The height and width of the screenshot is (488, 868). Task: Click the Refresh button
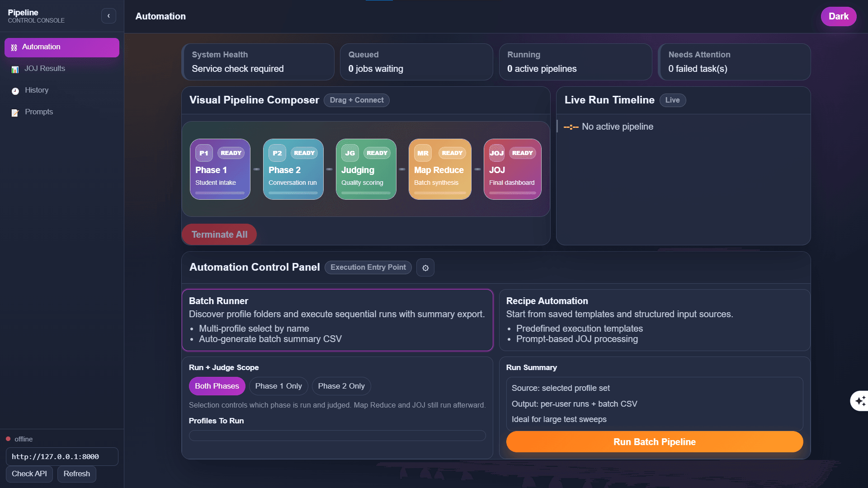(77, 474)
